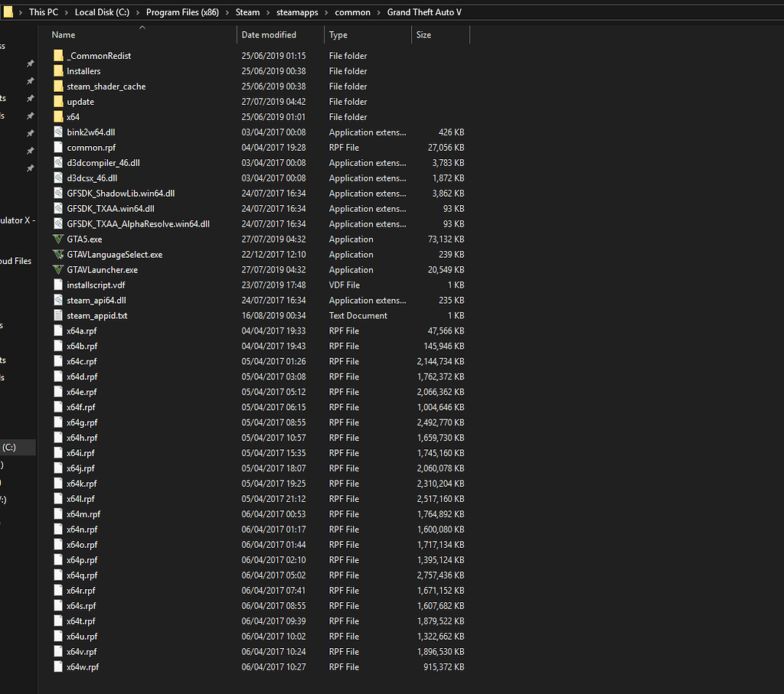
Task: Expand the chevron after This PC
Action: 66,12
